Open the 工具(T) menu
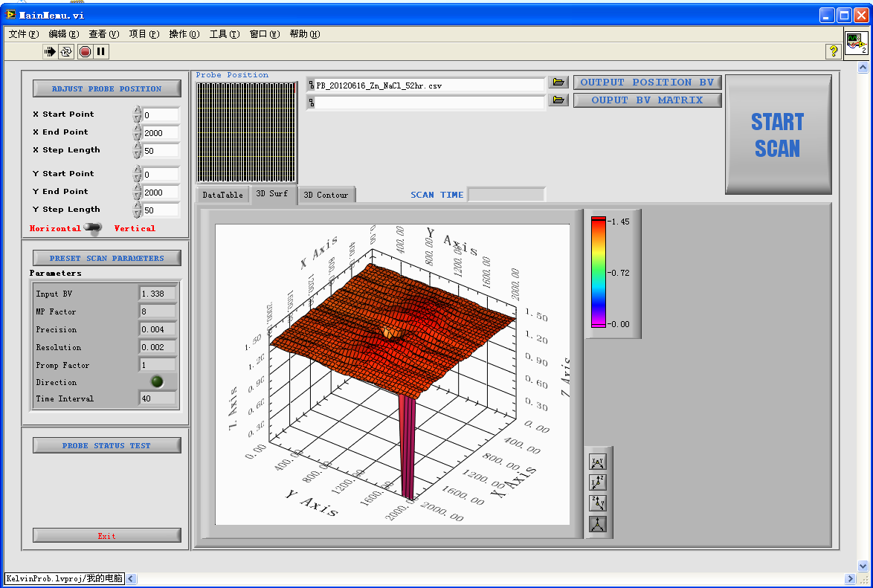The image size is (873, 588). pyautogui.click(x=225, y=34)
